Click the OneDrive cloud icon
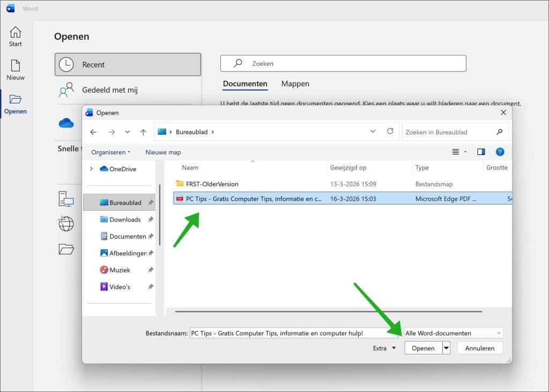Screen dimensions: 549x392 coord(66,123)
